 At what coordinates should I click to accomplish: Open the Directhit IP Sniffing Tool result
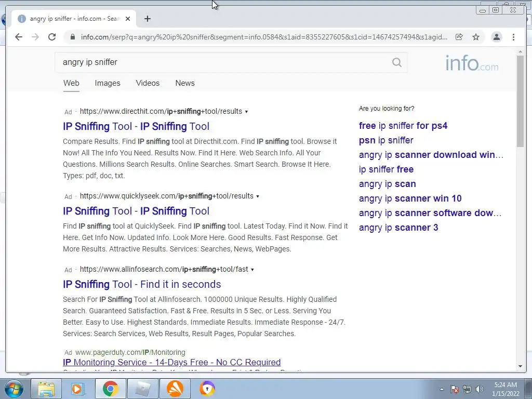(x=136, y=127)
